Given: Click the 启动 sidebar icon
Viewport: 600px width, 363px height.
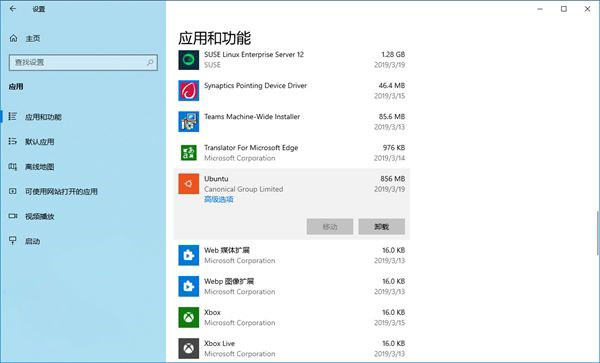Looking at the screenshot, I should [x=13, y=241].
